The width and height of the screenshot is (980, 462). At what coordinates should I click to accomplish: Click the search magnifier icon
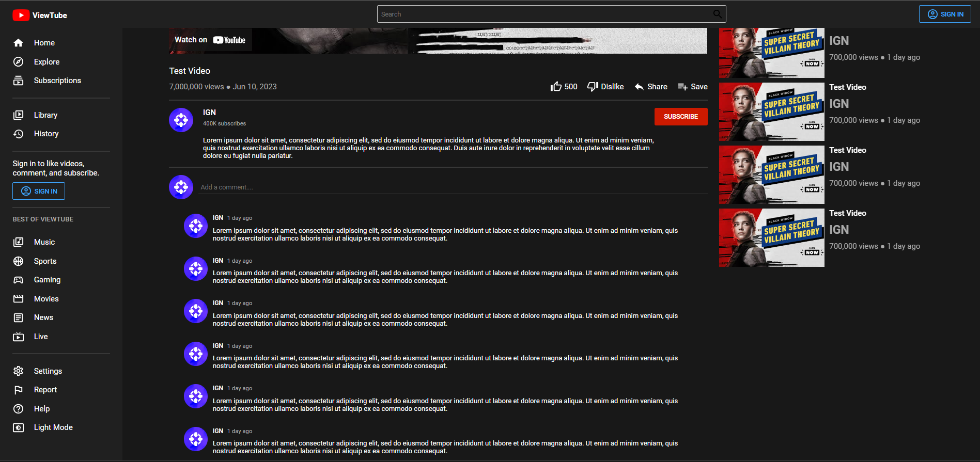[x=717, y=14]
